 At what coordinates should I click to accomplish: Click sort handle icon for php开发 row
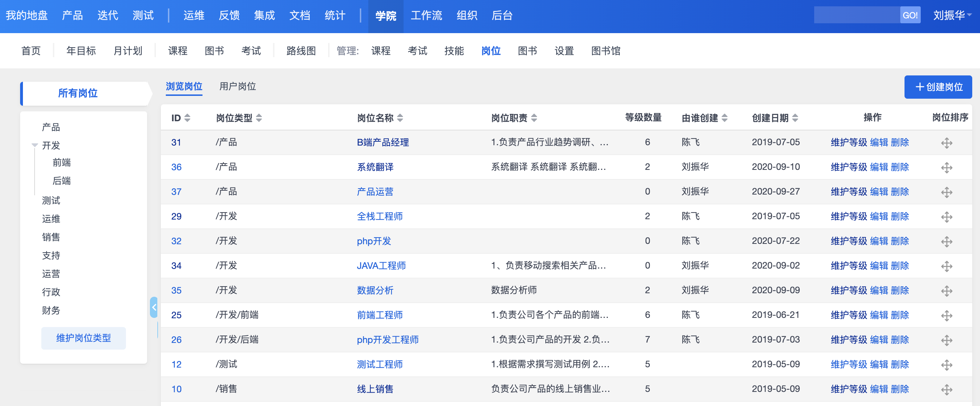pos(946,242)
